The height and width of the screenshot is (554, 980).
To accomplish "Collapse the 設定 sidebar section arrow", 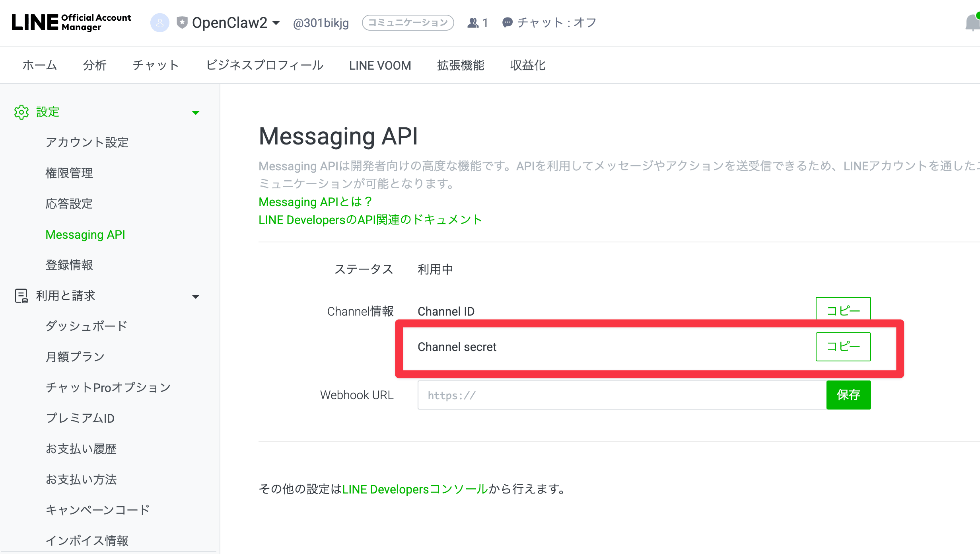I will 195,113.
